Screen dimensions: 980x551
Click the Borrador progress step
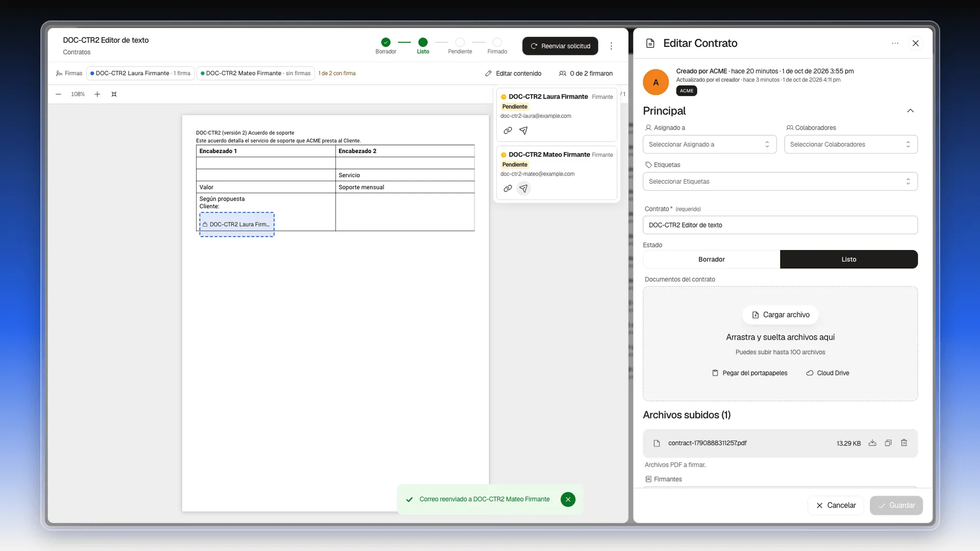pyautogui.click(x=386, y=45)
